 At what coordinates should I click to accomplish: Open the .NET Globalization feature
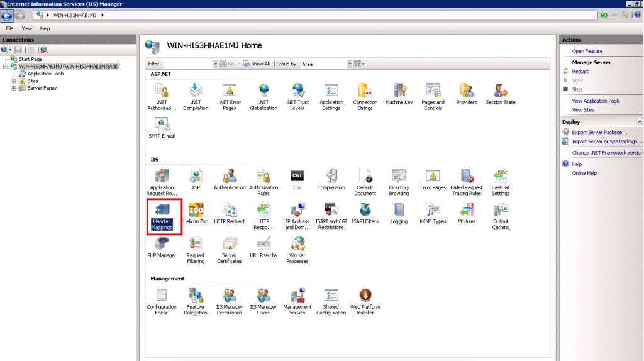coord(264,97)
